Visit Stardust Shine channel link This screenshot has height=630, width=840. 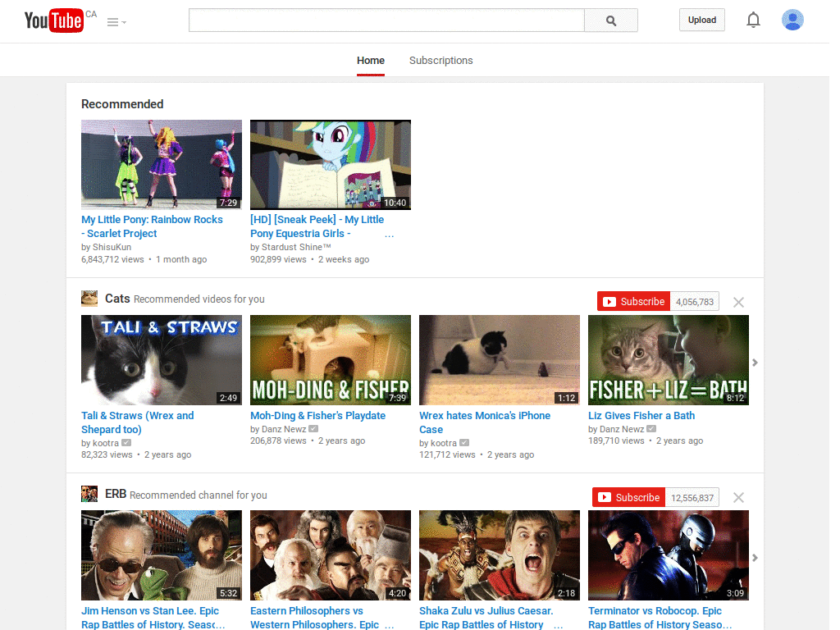(295, 247)
